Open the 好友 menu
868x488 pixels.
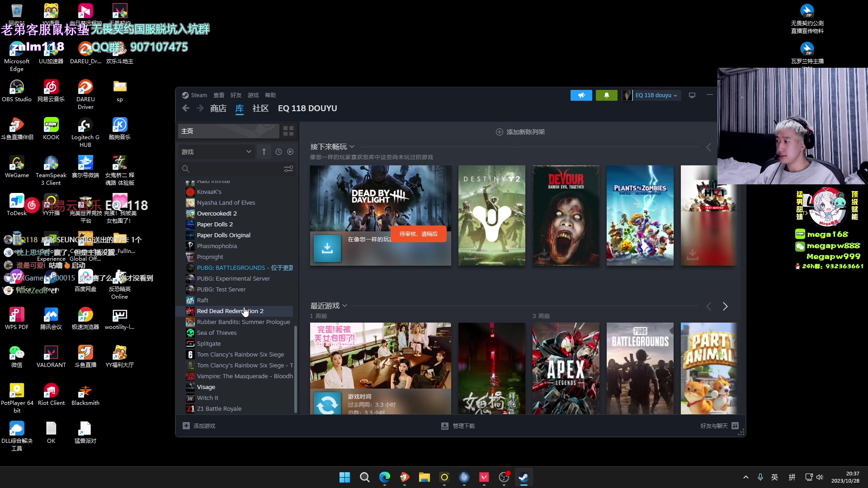tap(236, 95)
